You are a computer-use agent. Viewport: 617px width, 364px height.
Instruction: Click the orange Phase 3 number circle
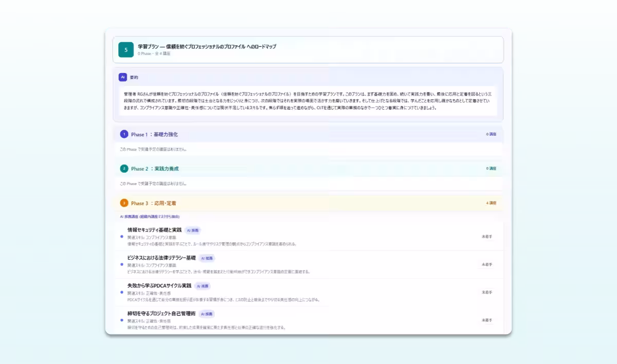tap(124, 203)
